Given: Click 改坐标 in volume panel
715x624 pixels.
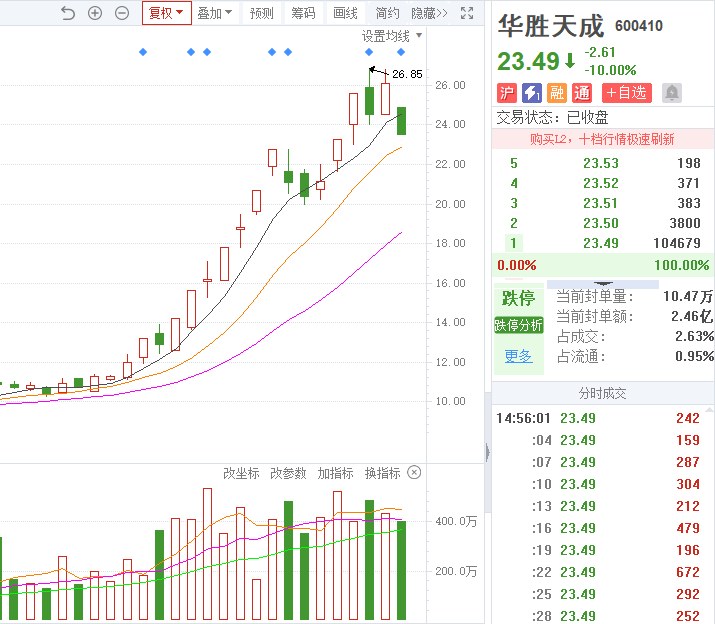Looking at the screenshot, I should point(241,473).
